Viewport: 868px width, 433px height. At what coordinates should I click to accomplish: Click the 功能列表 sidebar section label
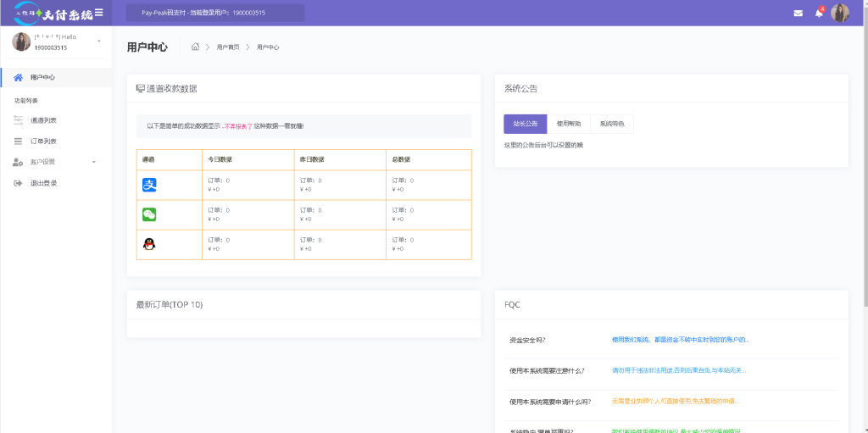pyautogui.click(x=25, y=101)
